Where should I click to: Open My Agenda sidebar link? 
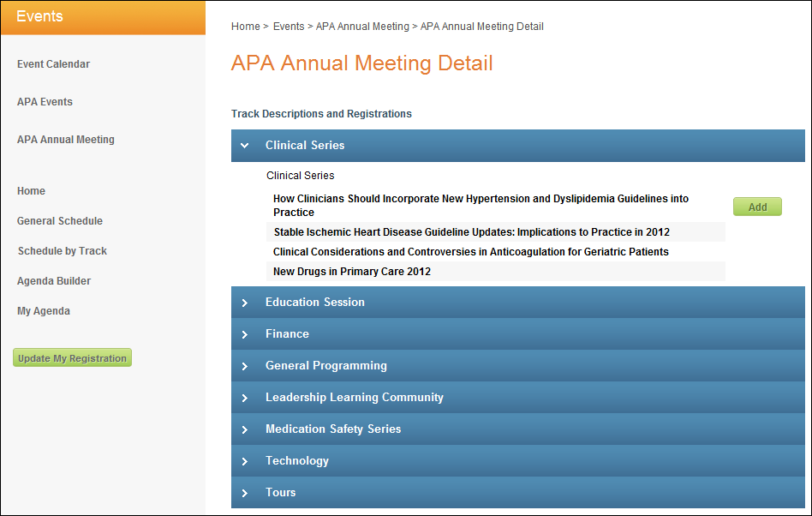pyautogui.click(x=44, y=311)
